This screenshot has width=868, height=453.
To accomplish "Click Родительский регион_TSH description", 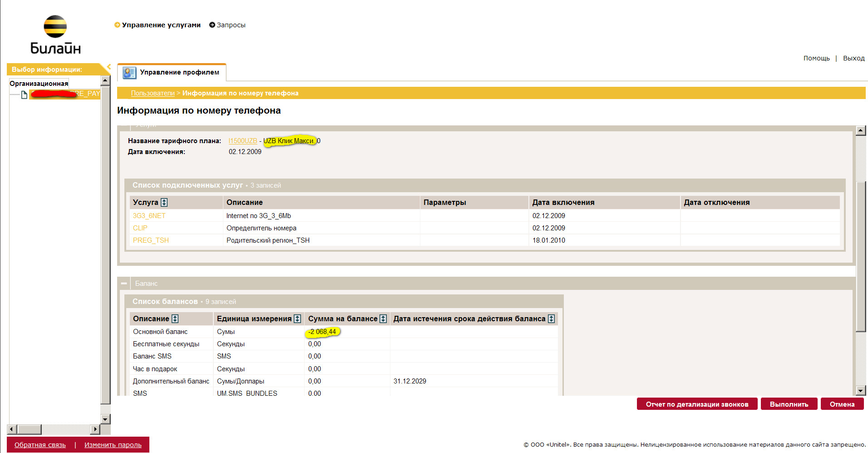I will click(268, 240).
